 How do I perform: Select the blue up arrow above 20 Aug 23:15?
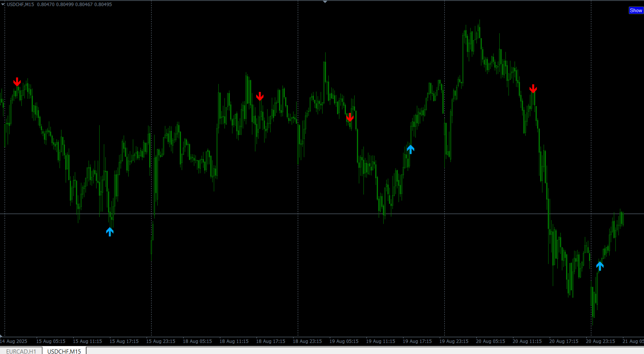tap(600, 266)
